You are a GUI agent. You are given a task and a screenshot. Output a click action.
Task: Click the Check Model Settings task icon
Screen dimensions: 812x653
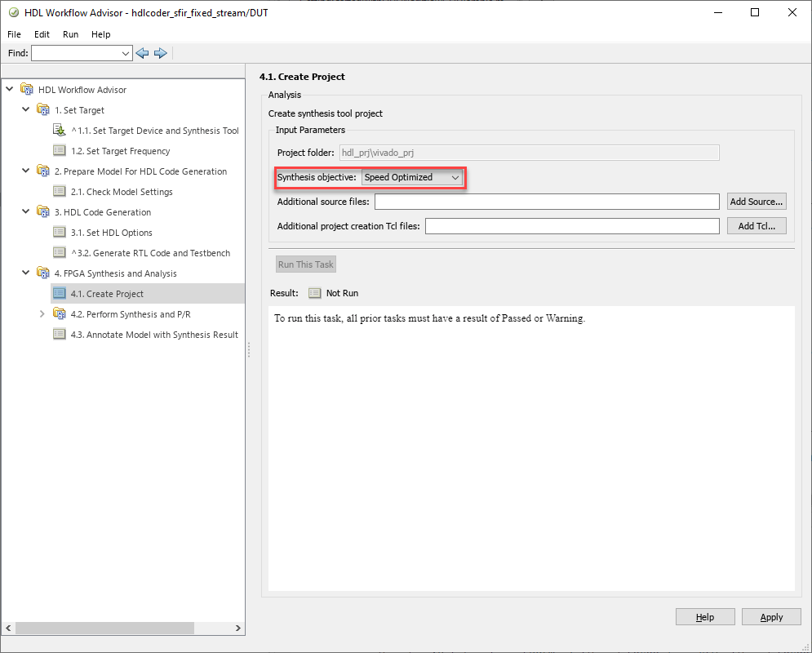[x=59, y=192]
